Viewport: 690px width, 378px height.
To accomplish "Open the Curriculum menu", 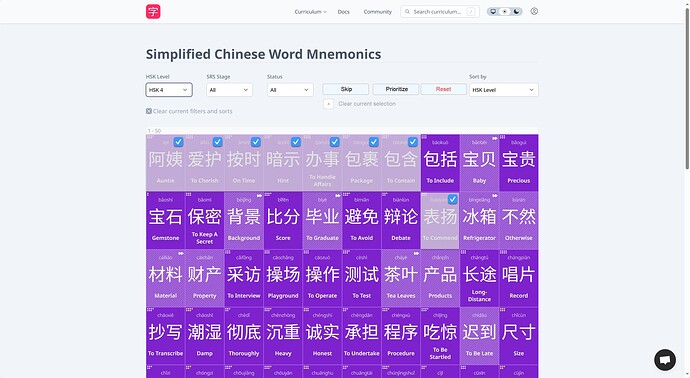I will point(310,12).
